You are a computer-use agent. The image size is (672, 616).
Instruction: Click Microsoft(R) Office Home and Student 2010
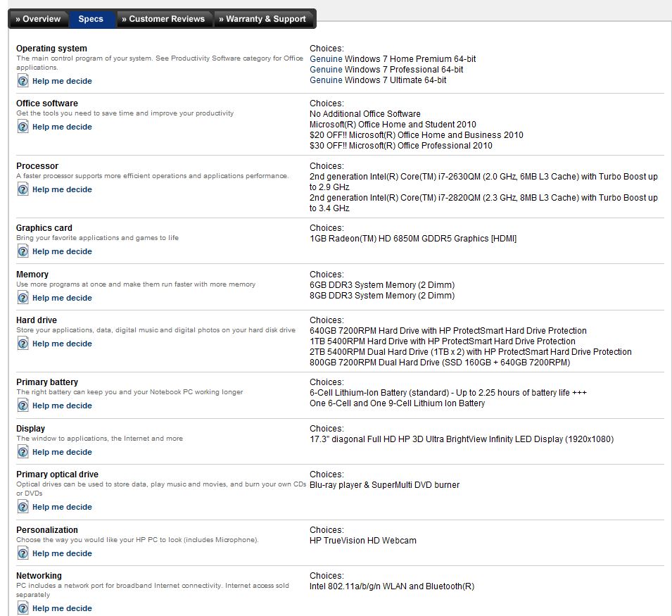click(x=393, y=125)
